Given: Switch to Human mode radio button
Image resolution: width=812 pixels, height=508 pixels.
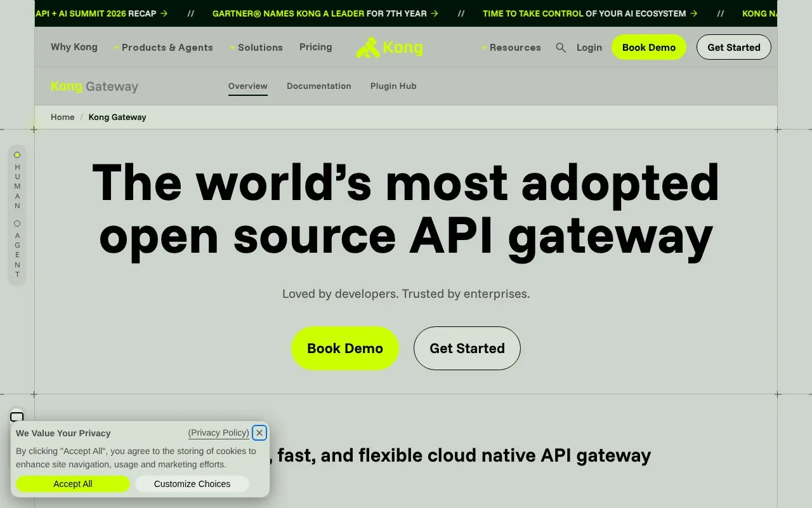Looking at the screenshot, I should 17,155.
